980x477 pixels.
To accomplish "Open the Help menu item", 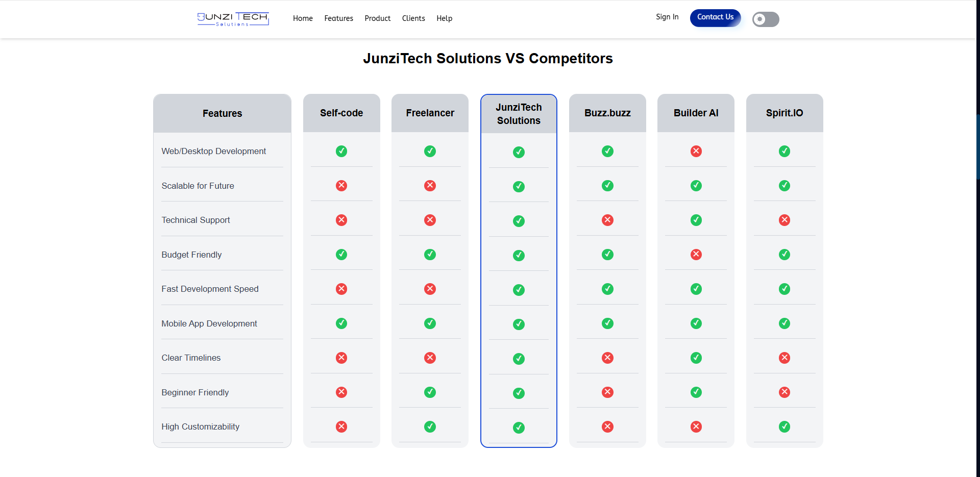I will click(444, 18).
